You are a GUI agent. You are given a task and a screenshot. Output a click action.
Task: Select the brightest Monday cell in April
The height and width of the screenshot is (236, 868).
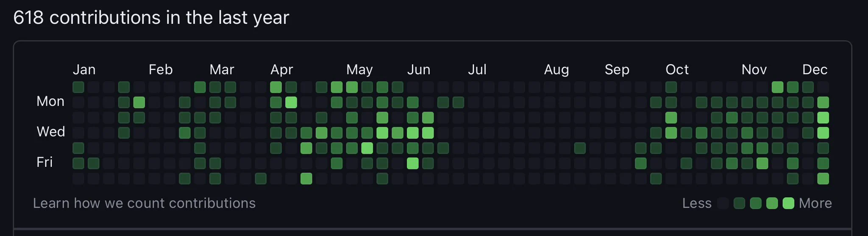pyautogui.click(x=291, y=102)
